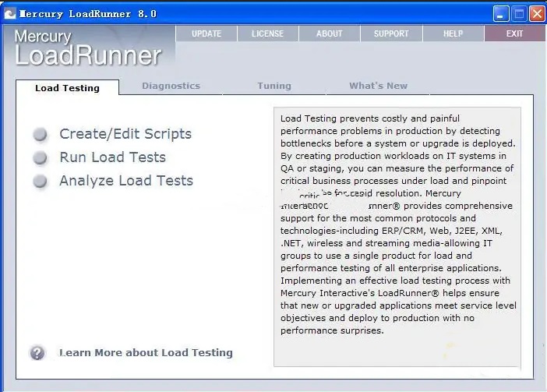547x392 pixels.
Task: Open the SUPPORT page
Action: pos(390,34)
